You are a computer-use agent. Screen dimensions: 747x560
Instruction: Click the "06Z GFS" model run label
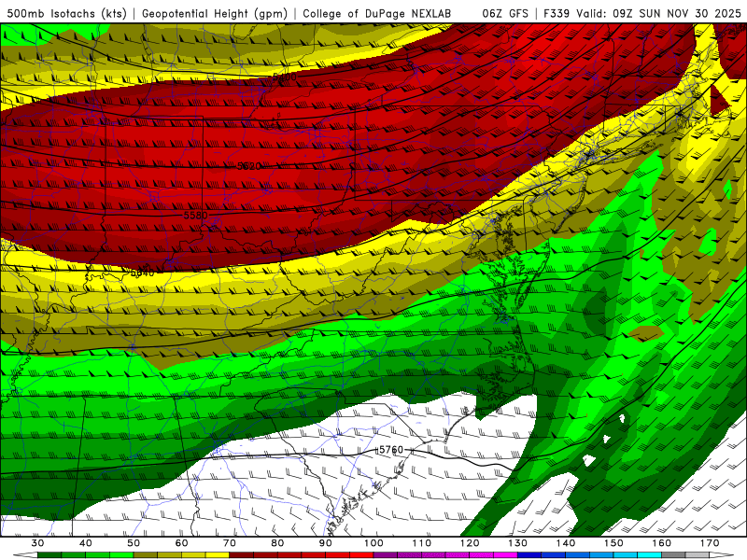click(x=505, y=14)
